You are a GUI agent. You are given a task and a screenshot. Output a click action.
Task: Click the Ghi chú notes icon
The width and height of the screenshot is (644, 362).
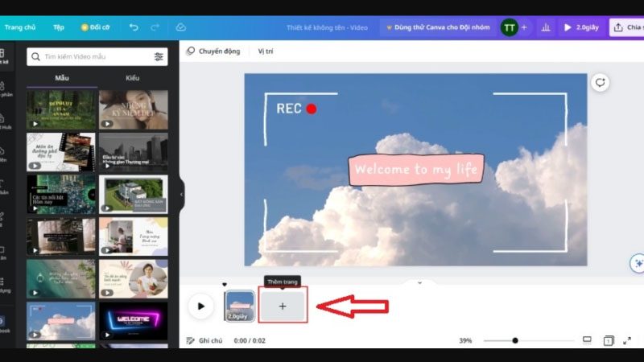point(190,340)
